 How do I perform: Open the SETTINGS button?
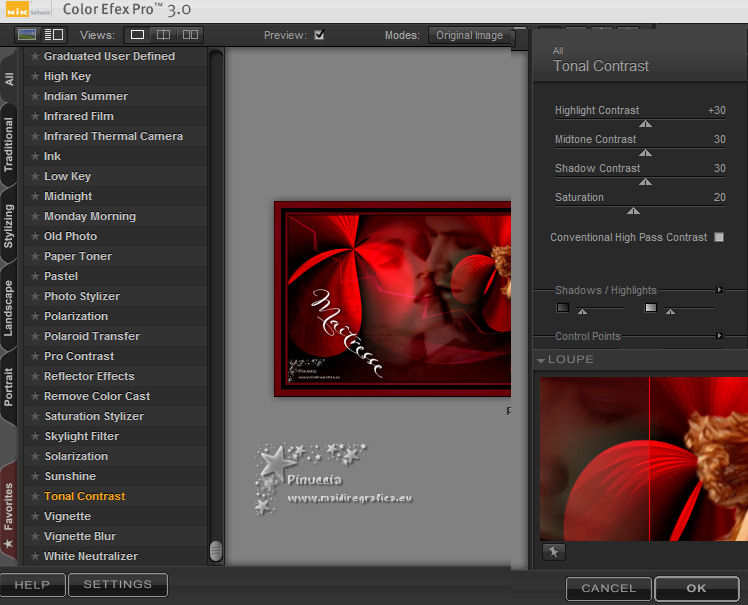[118, 584]
